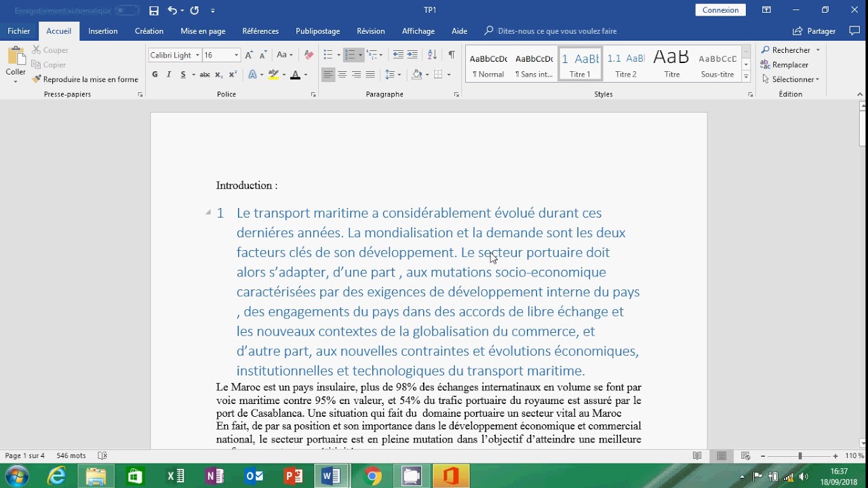Redo the last action
This screenshot has width=868, height=488.
195,10
